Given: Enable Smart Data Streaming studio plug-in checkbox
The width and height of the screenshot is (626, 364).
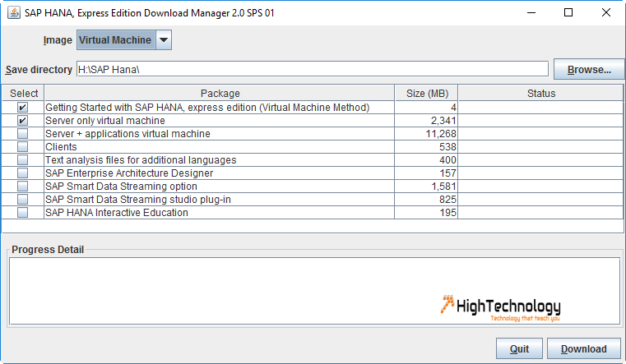Looking at the screenshot, I should 23,200.
